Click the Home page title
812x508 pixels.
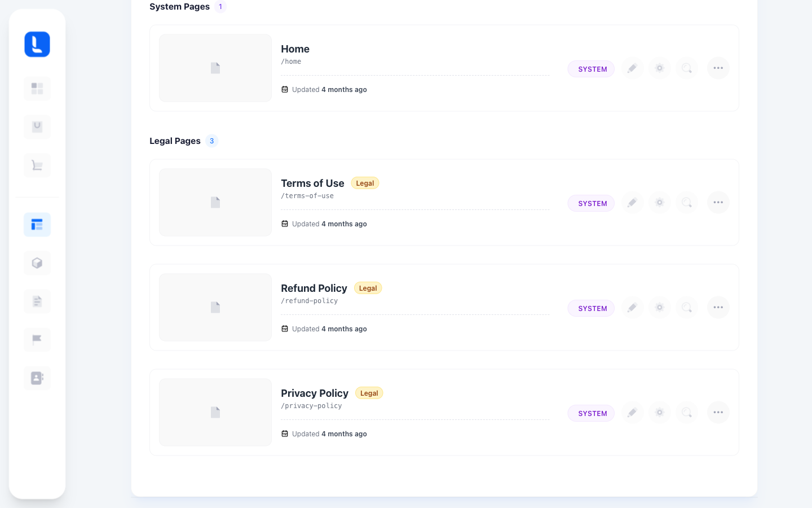tap(295, 49)
